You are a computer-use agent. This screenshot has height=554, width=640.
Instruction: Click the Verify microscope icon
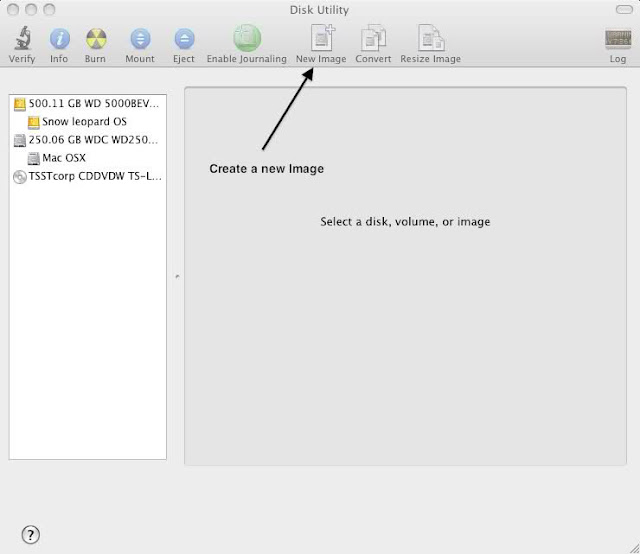(22, 38)
